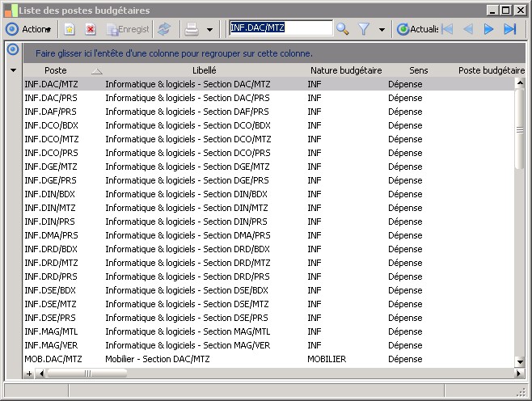Viewport: 532px width, 401px height.
Task: Select row INF.DAC/MTZ
Action: 269,84
